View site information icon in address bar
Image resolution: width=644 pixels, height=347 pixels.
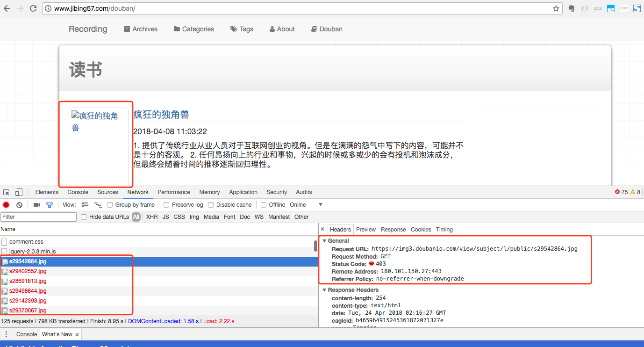point(48,8)
